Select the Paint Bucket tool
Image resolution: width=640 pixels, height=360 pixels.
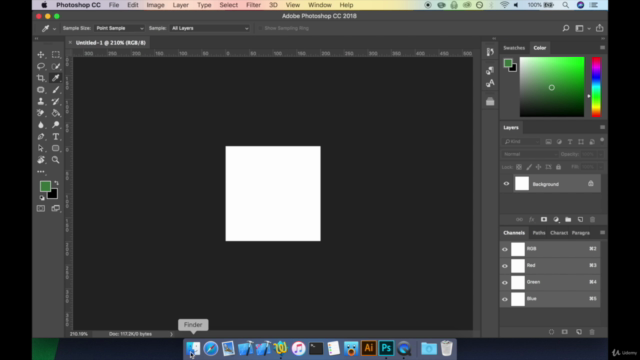coord(56,113)
